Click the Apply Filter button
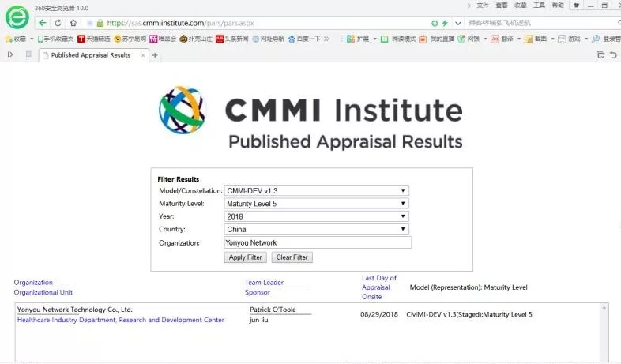621x364 pixels. click(245, 257)
